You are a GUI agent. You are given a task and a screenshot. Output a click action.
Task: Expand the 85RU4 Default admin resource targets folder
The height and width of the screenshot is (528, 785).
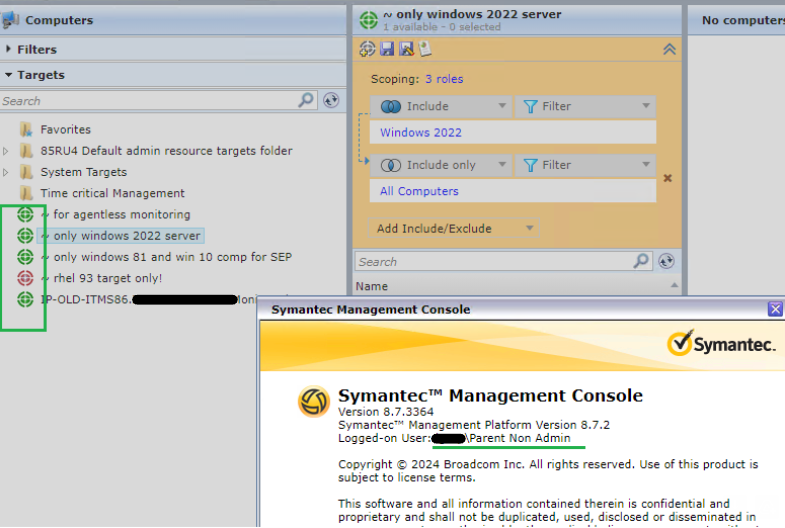click(6, 151)
